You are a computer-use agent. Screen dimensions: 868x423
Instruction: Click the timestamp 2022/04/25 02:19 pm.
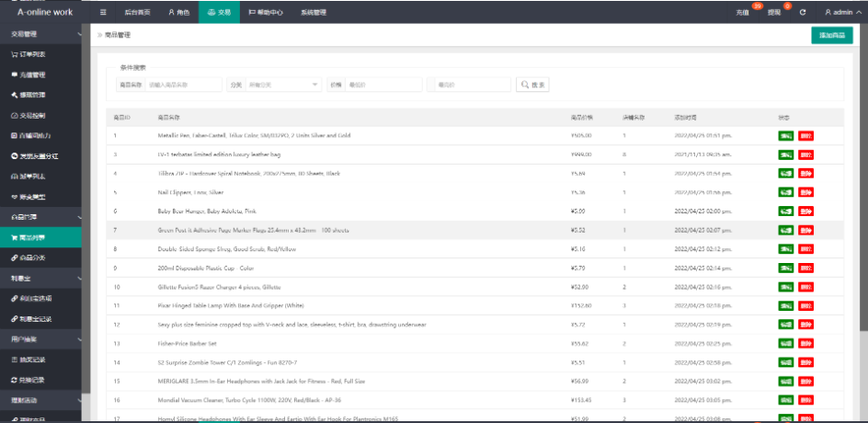[703, 325]
